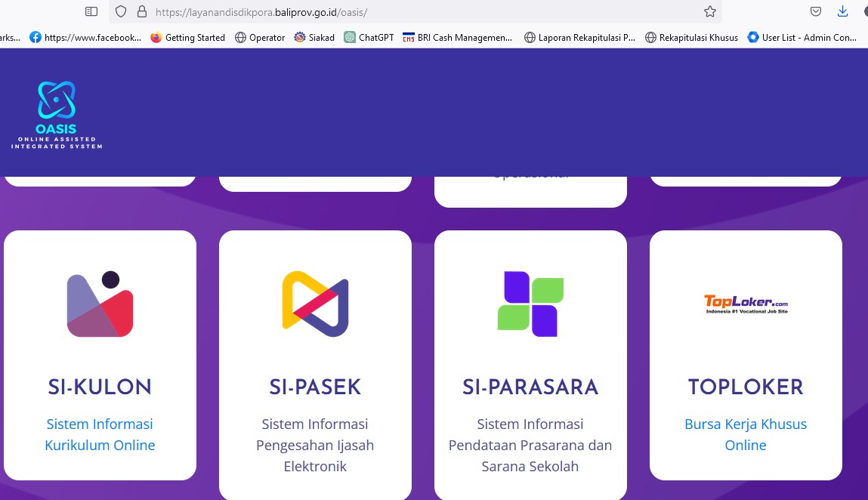868x500 pixels.
Task: Click the SI-PASEK heading
Action: (x=315, y=387)
